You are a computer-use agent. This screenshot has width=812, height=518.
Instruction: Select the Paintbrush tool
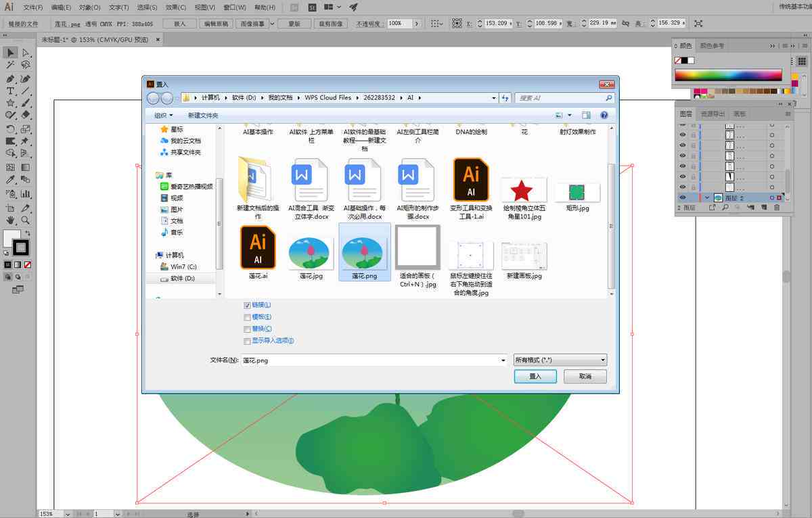point(26,103)
